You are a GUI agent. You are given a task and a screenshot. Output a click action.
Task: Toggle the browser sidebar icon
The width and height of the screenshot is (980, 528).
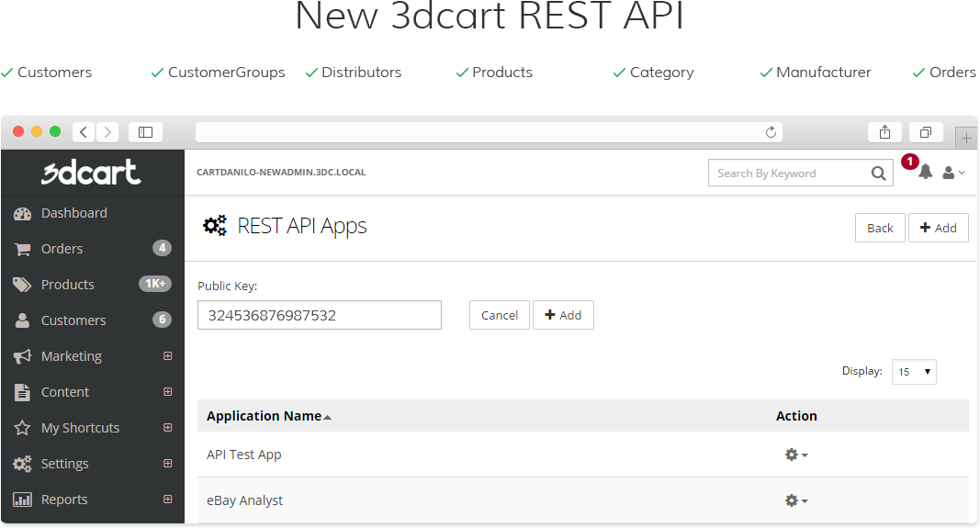[145, 132]
